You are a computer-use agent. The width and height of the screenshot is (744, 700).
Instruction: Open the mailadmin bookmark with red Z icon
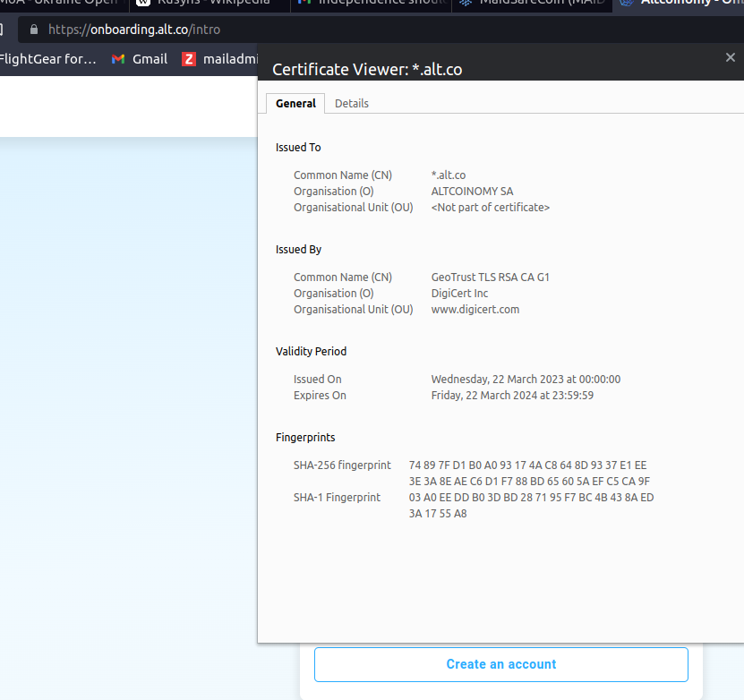pos(219,59)
